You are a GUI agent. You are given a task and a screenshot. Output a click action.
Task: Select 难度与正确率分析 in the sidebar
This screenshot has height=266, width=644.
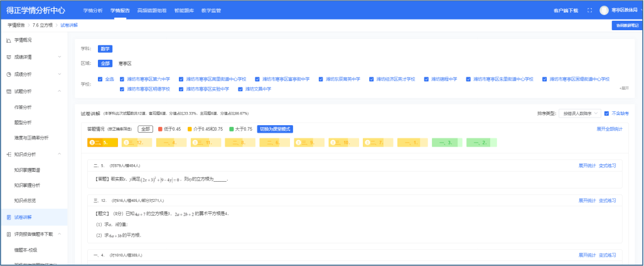click(x=31, y=138)
